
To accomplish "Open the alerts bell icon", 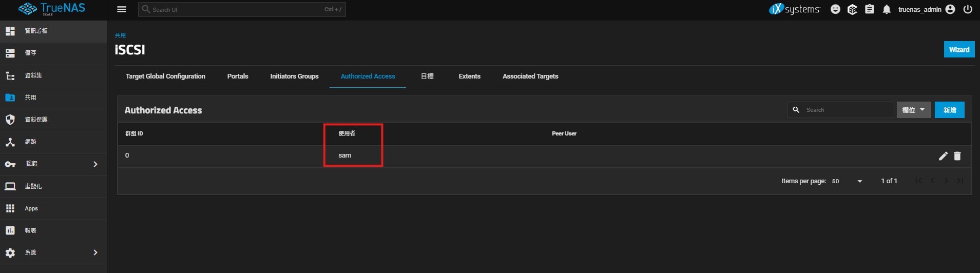I will point(887,9).
